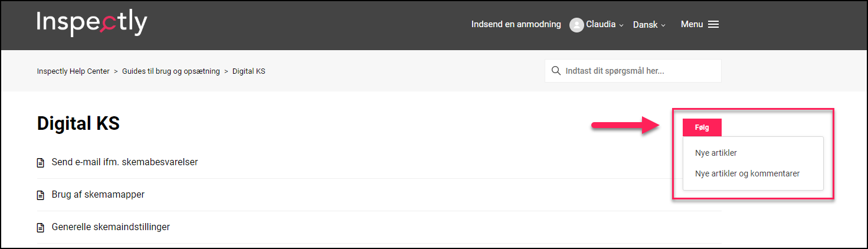Click the document icon beside Brug af skemamapper
Screen dimensions: 868x249
(x=41, y=195)
